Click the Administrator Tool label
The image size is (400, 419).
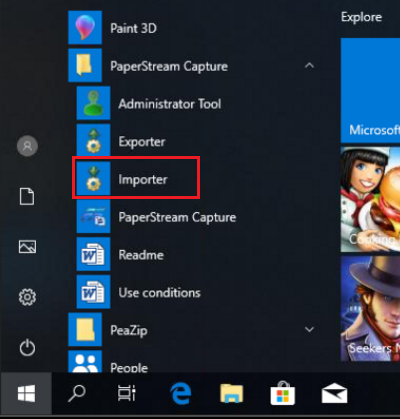tap(170, 104)
